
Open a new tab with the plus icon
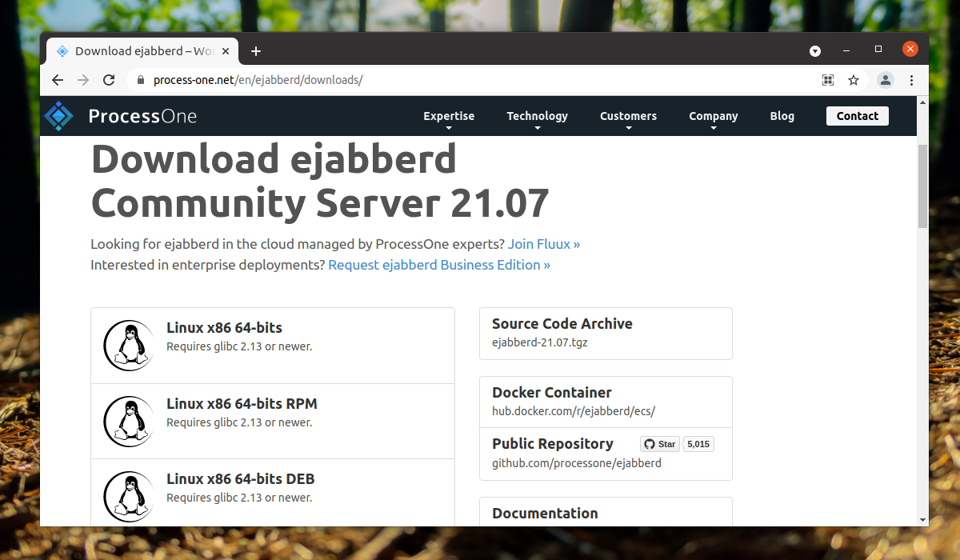pyautogui.click(x=256, y=51)
